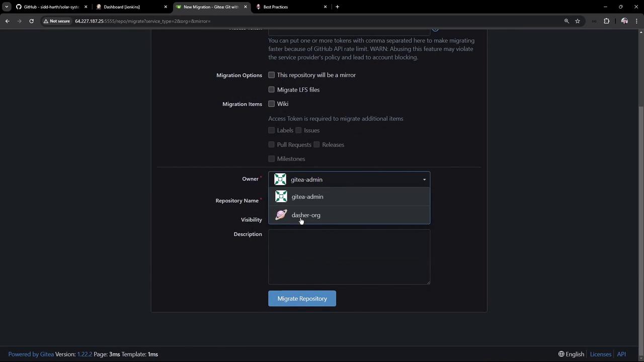The height and width of the screenshot is (362, 644).
Task: Collapse the Owner dropdown arrow
Action: 424,179
